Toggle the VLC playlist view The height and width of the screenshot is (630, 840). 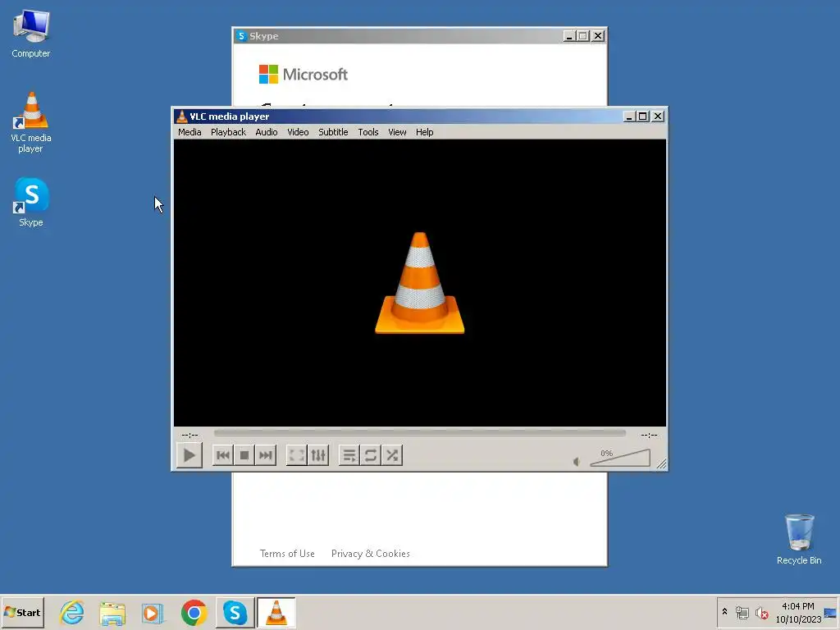pyautogui.click(x=349, y=455)
